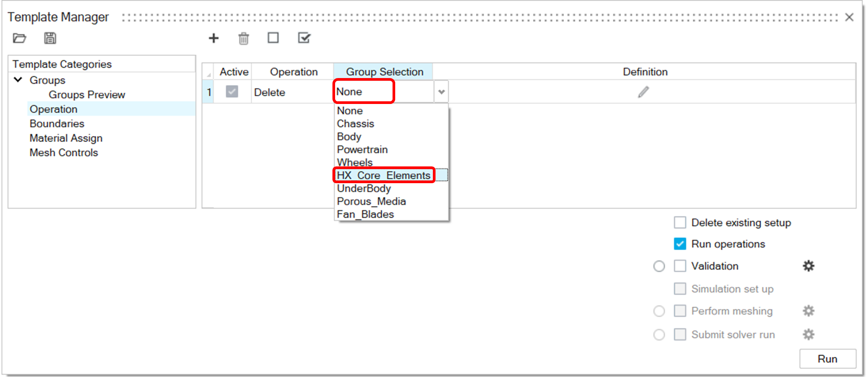Viewport: 868px width, 377px height.
Task: Choose Powertrain from the group dropdown list
Action: click(391, 150)
